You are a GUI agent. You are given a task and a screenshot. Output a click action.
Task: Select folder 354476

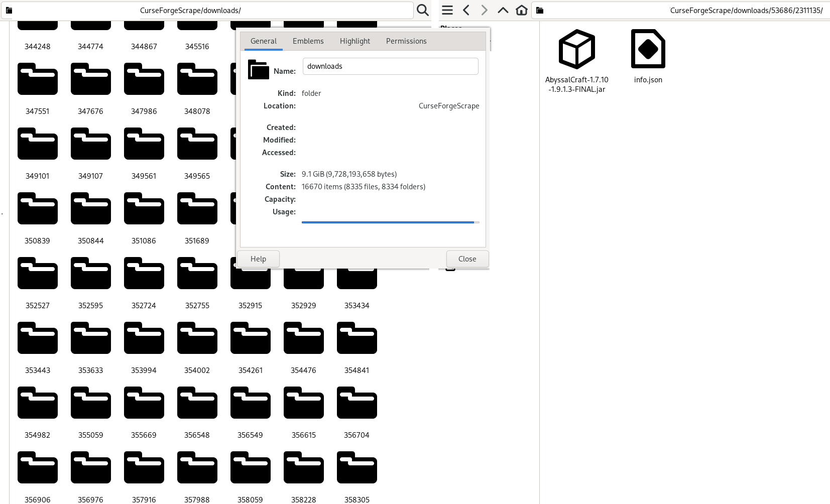pyautogui.click(x=304, y=338)
